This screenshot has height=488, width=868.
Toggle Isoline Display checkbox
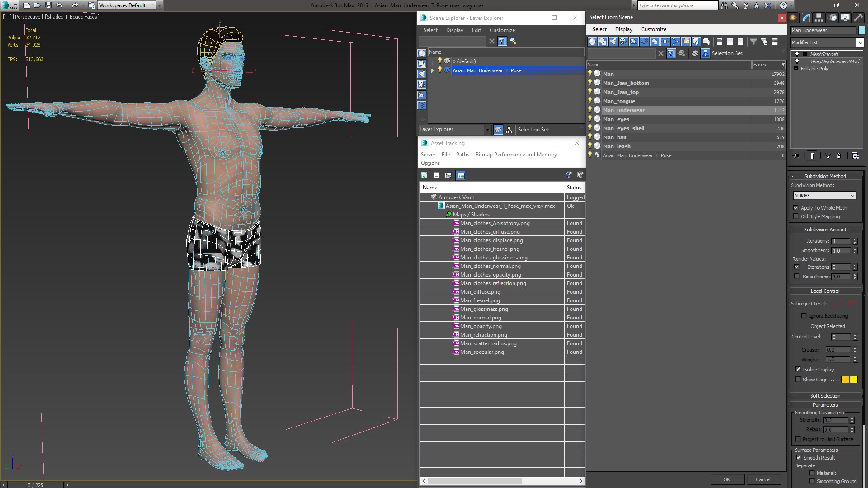(x=798, y=370)
